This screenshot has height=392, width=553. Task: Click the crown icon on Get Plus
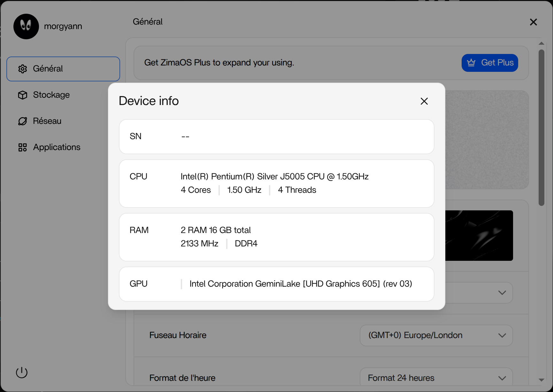pos(471,63)
